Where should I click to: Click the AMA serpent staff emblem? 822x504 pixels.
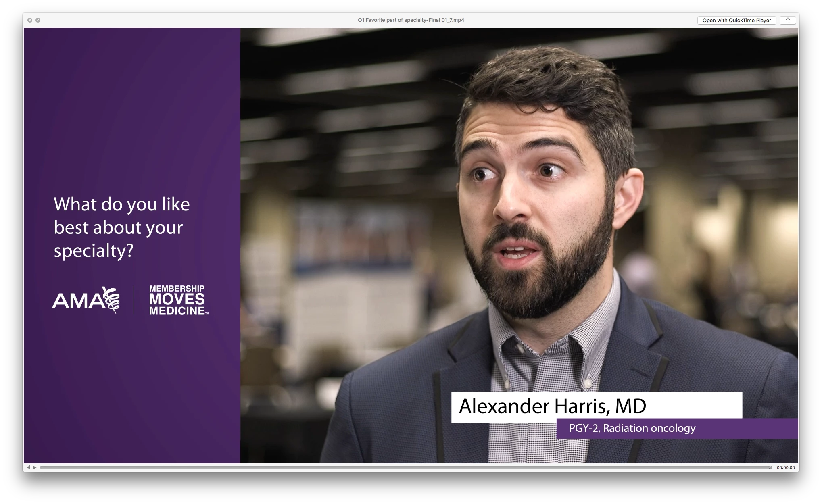click(x=111, y=300)
